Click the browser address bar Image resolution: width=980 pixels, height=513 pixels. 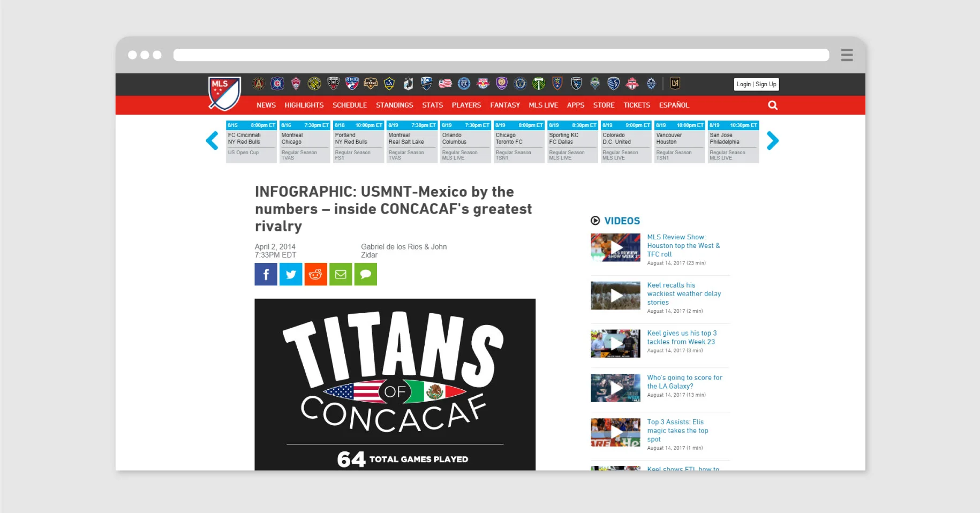click(x=501, y=55)
